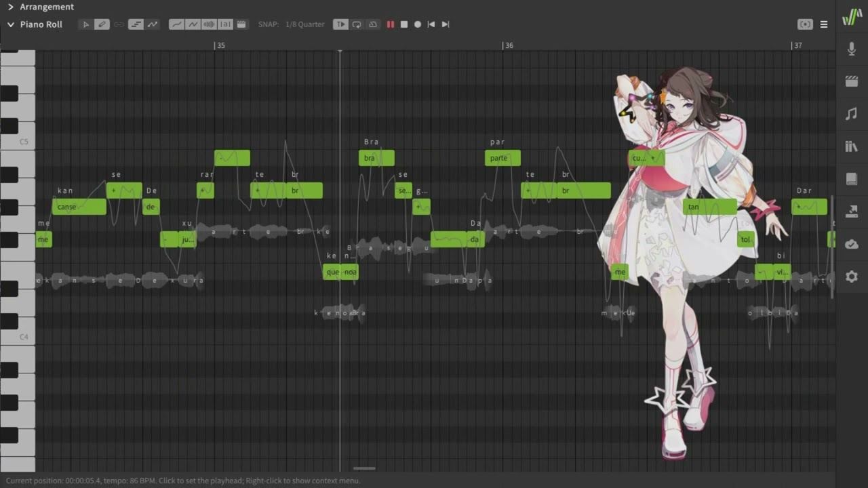Select the green note labeled 'tan'
Image resolution: width=868 pixels, height=488 pixels.
[710, 207]
